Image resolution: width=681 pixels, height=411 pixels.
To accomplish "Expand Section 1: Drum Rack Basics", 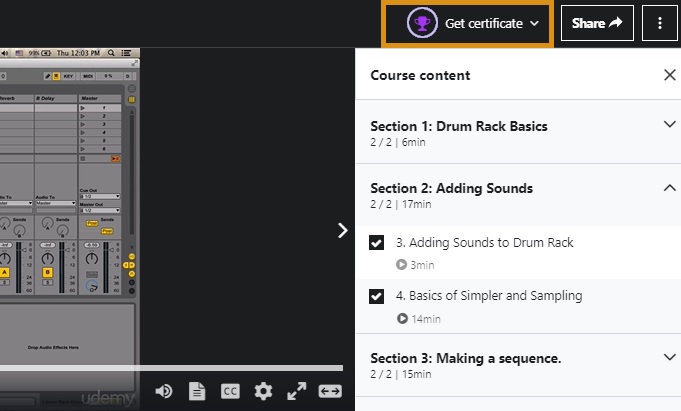I will pyautogui.click(x=669, y=125).
